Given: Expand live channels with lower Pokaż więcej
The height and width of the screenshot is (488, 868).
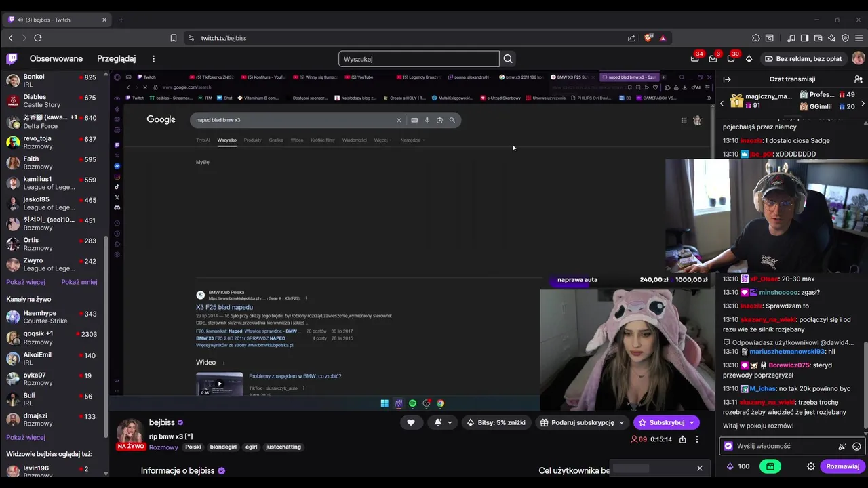Looking at the screenshot, I should (x=26, y=438).
